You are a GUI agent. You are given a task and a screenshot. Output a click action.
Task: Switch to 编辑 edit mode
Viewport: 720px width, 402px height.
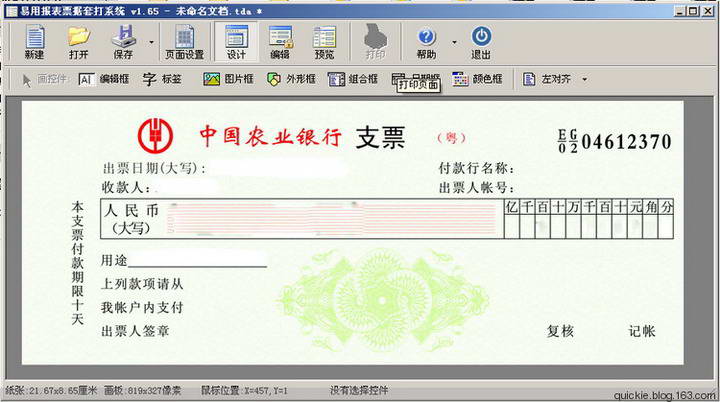280,42
